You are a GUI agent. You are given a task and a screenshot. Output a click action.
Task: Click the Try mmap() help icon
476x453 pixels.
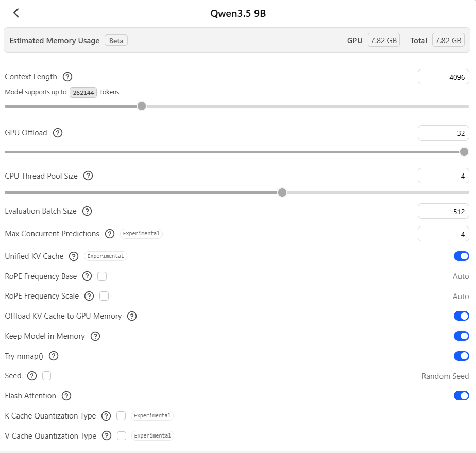pos(54,356)
